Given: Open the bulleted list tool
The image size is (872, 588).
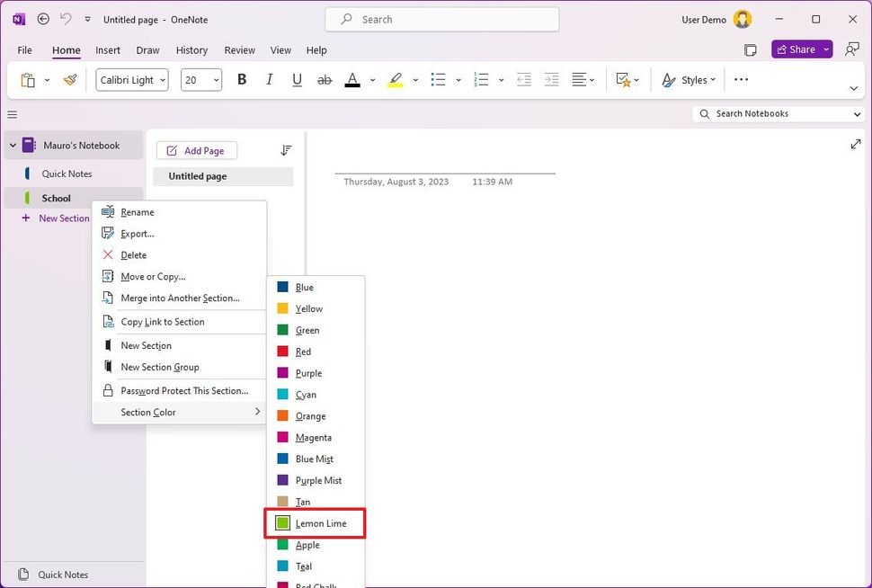Looking at the screenshot, I should [438, 80].
